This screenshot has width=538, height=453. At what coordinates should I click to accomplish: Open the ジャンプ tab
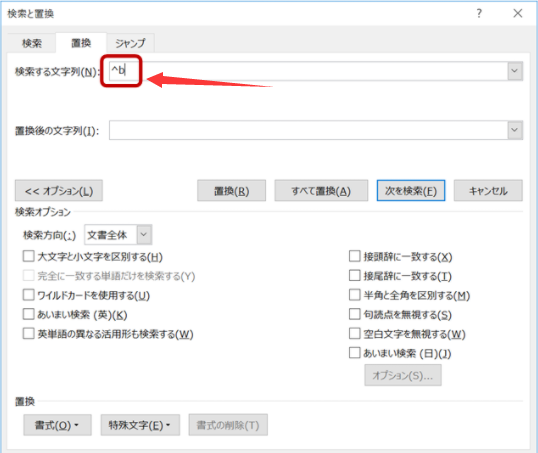(130, 43)
